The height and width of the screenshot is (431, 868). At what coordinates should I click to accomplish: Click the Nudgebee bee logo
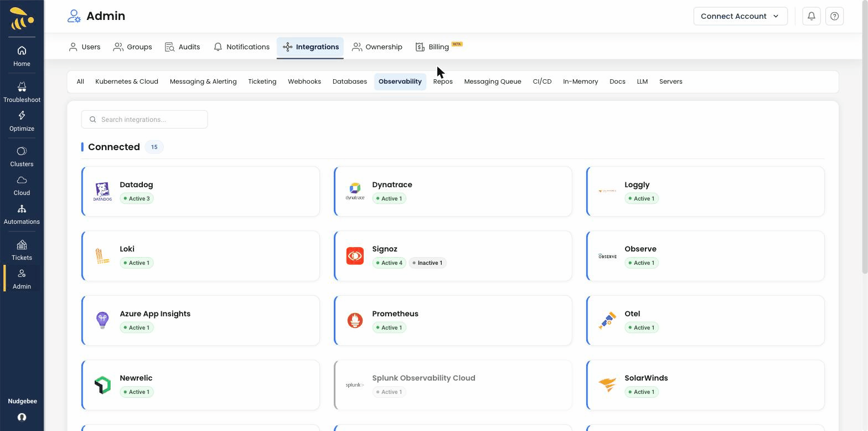click(22, 19)
